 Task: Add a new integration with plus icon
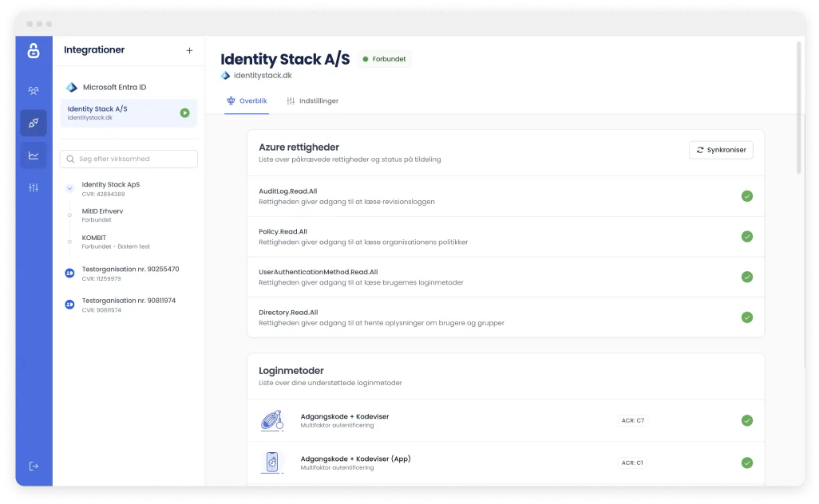pyautogui.click(x=189, y=50)
